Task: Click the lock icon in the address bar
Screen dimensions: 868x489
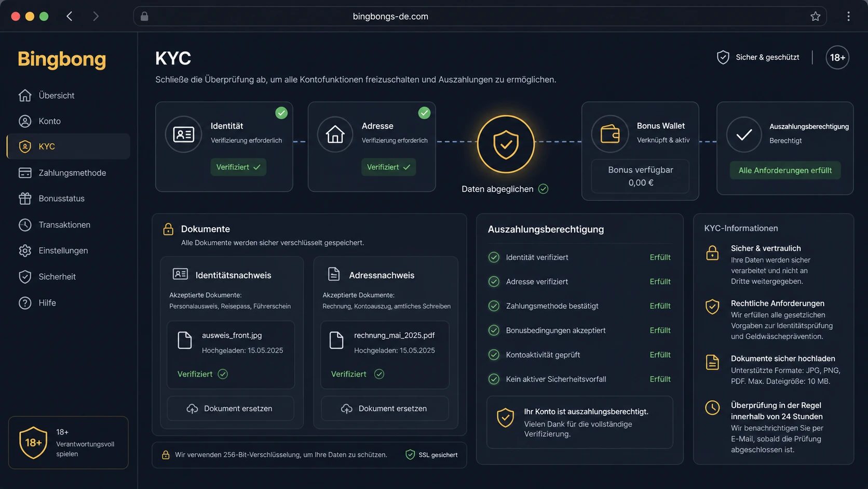Action: pos(144,16)
